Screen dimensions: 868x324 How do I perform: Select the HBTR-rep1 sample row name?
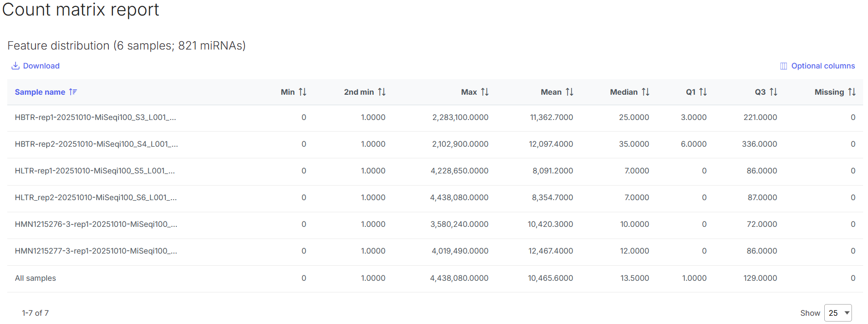95,118
